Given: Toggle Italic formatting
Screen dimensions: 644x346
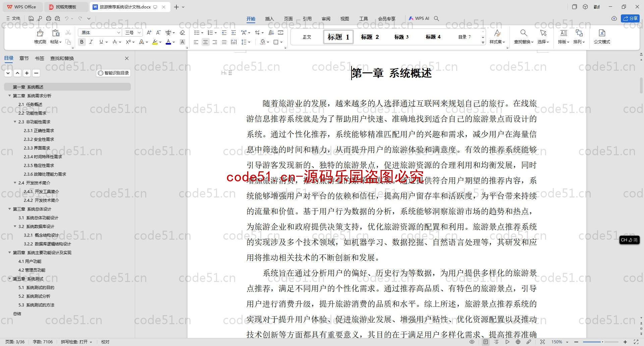Looking at the screenshot, I should [91, 42].
